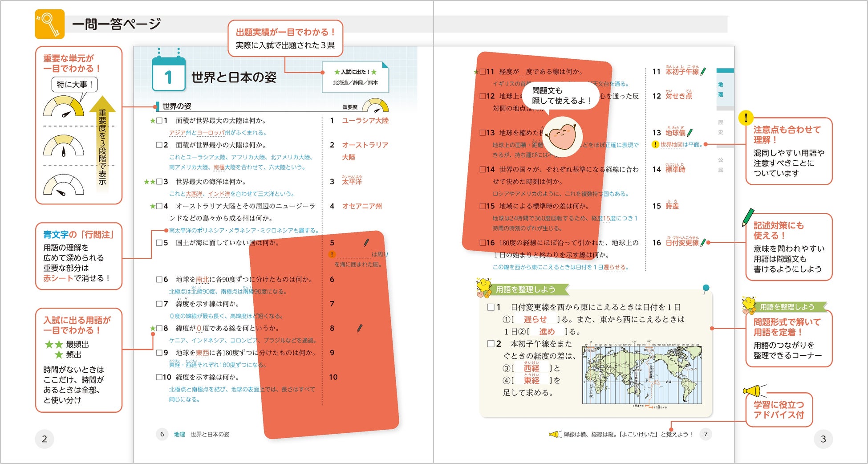This screenshot has width=868, height=464.
Task: Click the 用語を整理しよう green banner heading
Action: click(525, 289)
